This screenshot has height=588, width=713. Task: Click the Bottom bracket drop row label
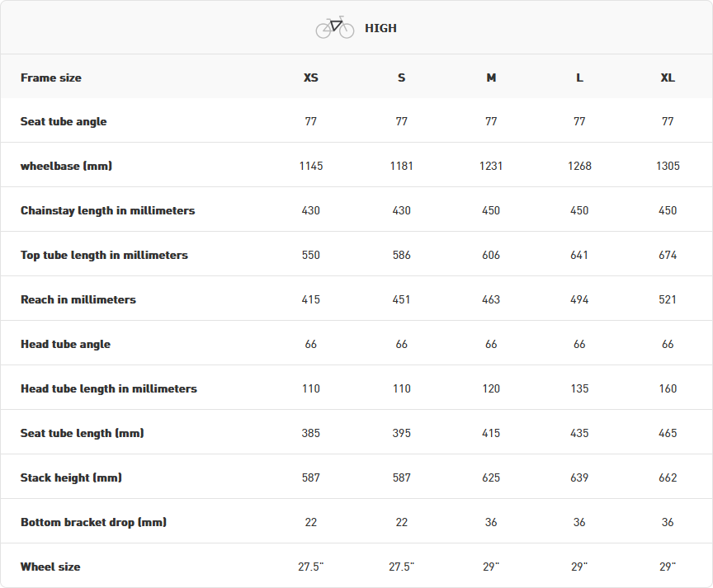pos(93,522)
